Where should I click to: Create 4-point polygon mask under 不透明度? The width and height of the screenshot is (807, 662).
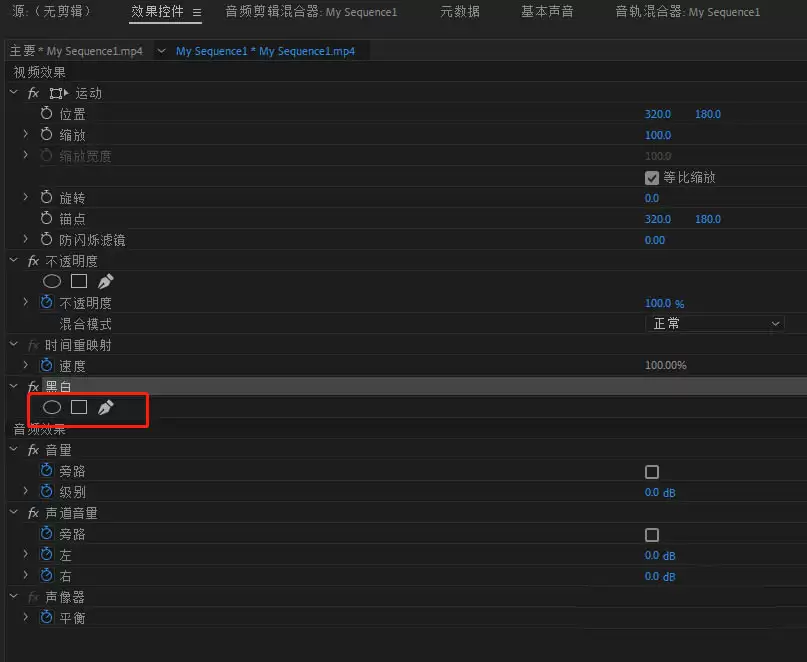point(79,282)
